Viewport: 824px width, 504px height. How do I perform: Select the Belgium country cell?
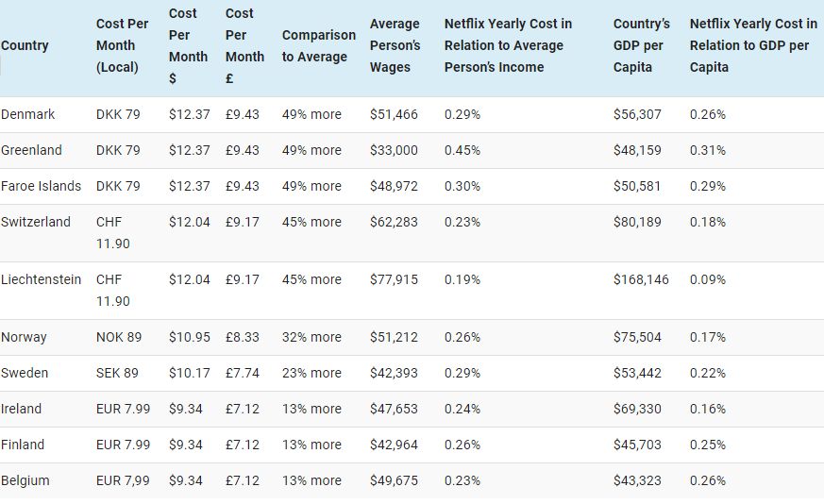click(x=25, y=480)
